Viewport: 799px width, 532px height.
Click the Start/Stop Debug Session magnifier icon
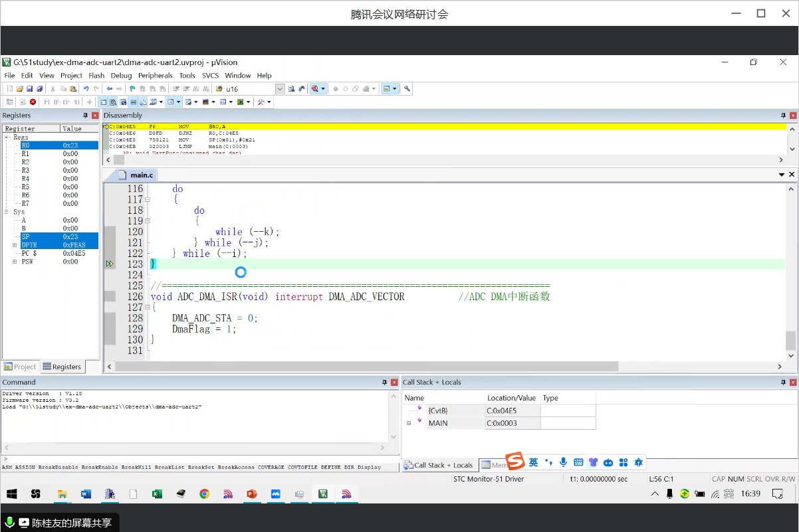coord(315,88)
